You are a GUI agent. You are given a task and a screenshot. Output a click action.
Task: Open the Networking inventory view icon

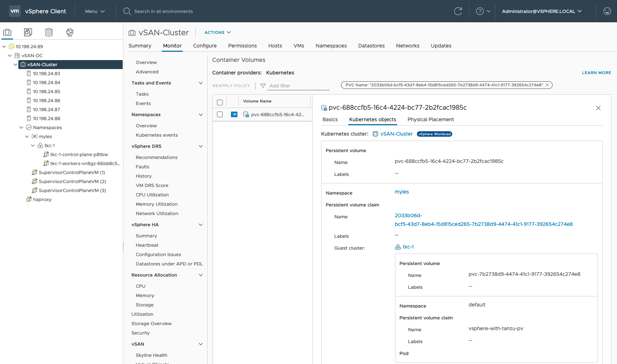click(x=70, y=32)
